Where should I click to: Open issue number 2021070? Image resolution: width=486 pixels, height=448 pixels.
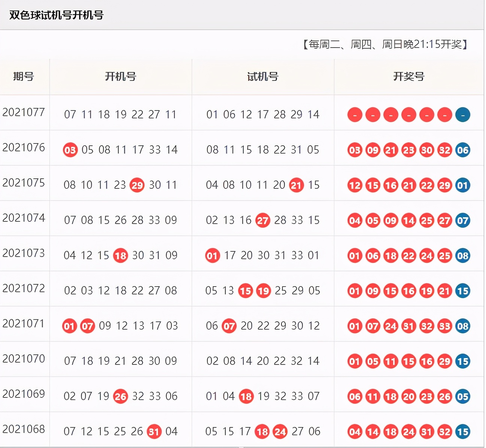(24, 359)
